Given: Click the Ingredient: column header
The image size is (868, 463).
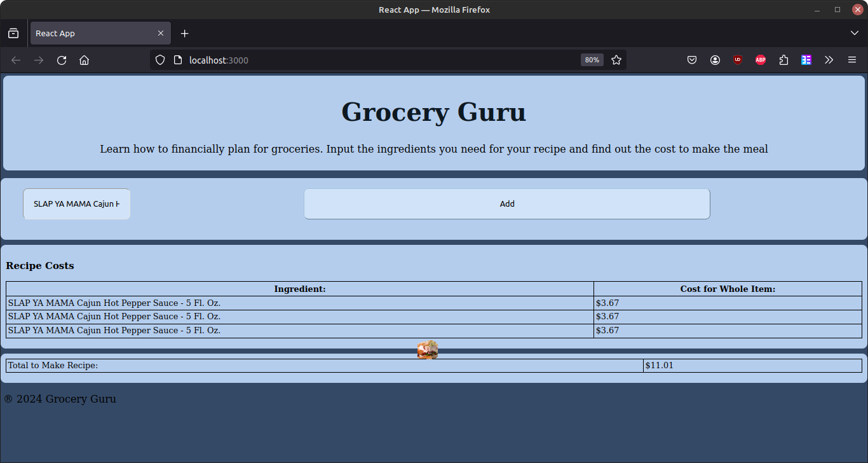Looking at the screenshot, I should (x=300, y=289).
